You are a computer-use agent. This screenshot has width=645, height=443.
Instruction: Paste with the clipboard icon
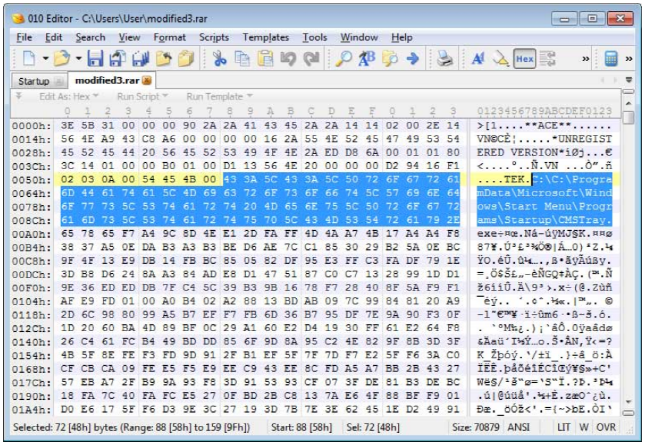(x=265, y=58)
